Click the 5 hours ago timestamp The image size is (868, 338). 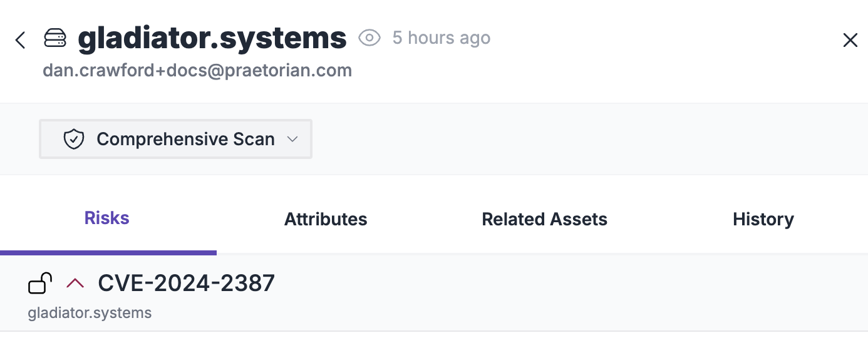click(x=442, y=38)
